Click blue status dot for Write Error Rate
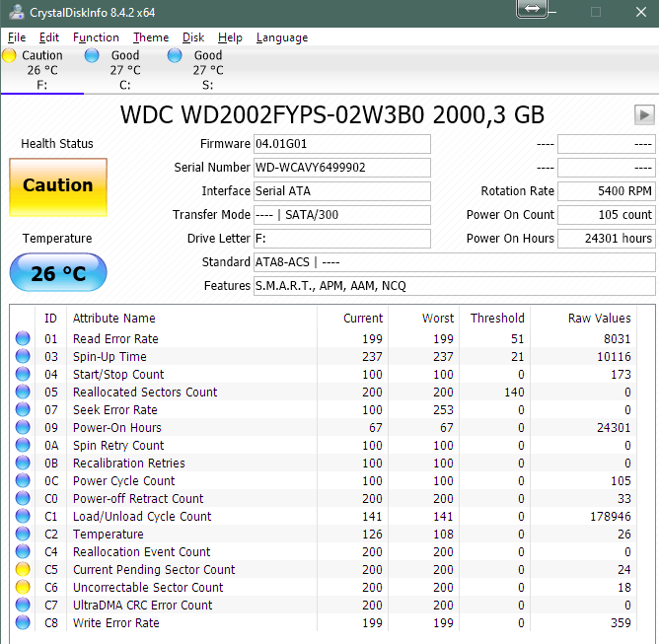Image resolution: width=659 pixels, height=644 pixels. tap(23, 622)
